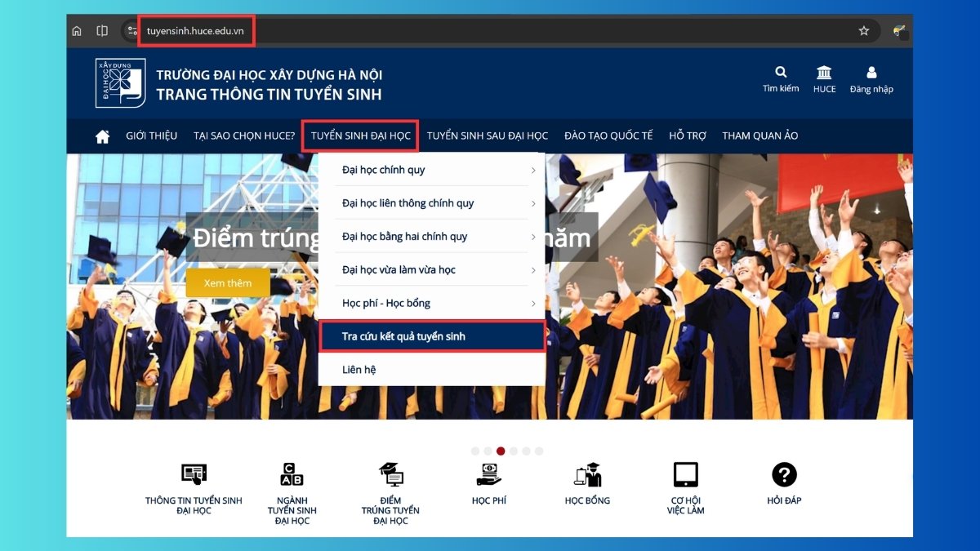Screen dimensions: 980x551
Task: Click the address bar showing tuyensinh.huce.edu.vn
Action: tap(500, 31)
